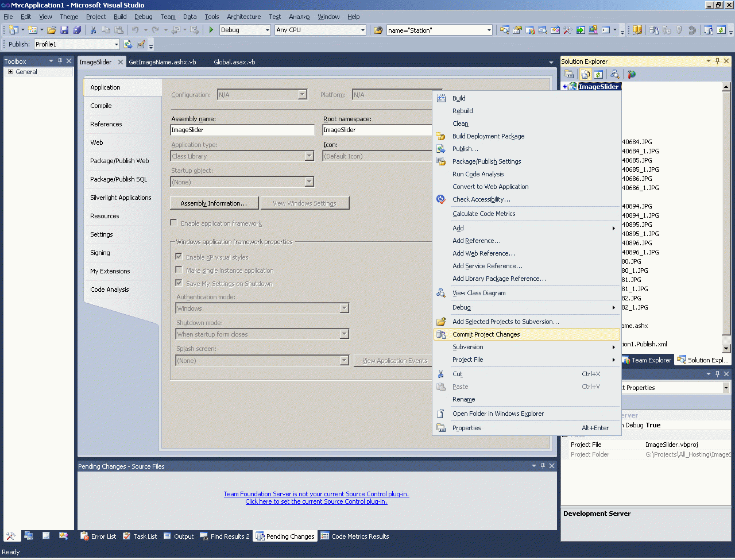Click the Open File toolbar icon
Image resolution: width=735 pixels, height=560 pixels.
tap(52, 30)
